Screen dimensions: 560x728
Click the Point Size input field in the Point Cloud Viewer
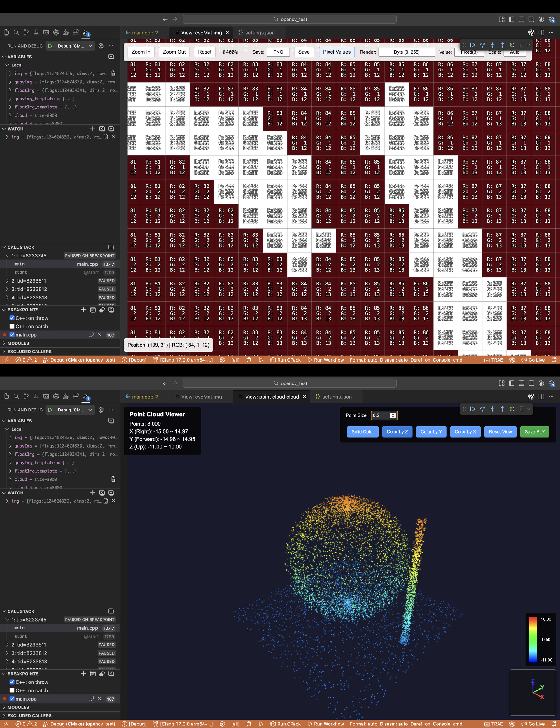click(x=380, y=415)
